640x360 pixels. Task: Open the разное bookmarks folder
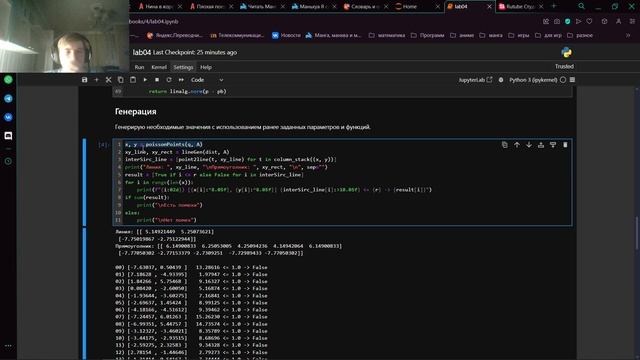(580, 36)
